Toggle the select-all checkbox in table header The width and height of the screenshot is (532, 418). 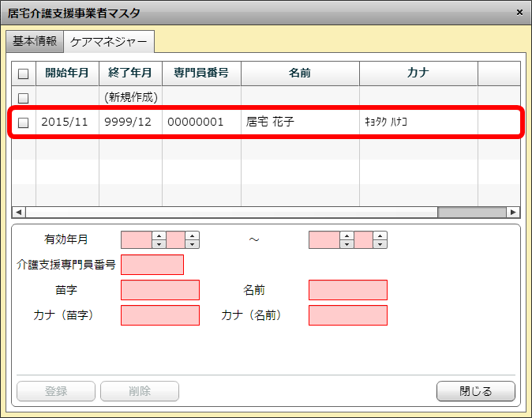tap(24, 73)
